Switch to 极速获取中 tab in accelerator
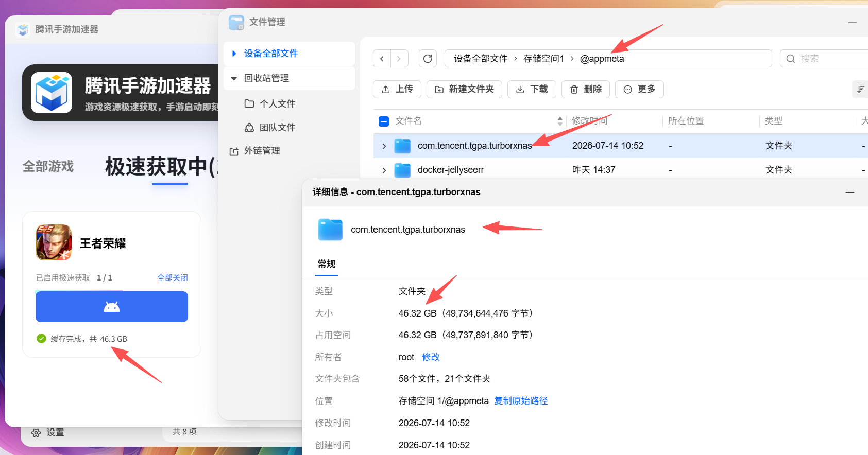 (162, 167)
